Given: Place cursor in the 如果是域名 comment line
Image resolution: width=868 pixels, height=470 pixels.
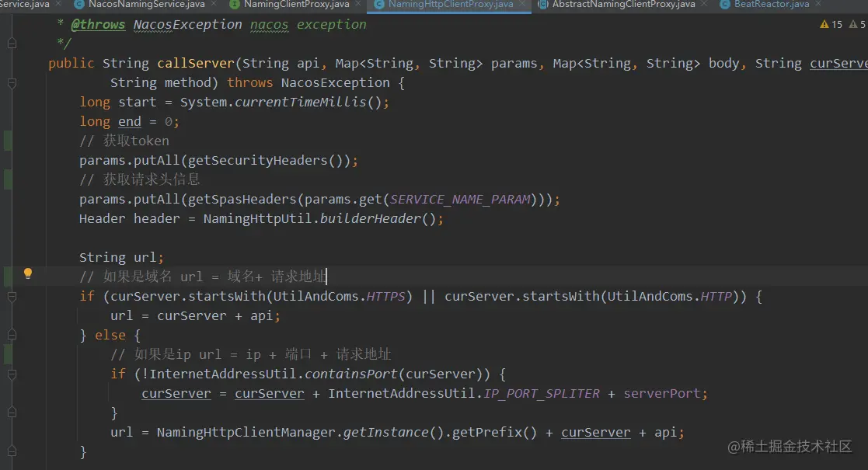Looking at the screenshot, I should pos(203,277).
